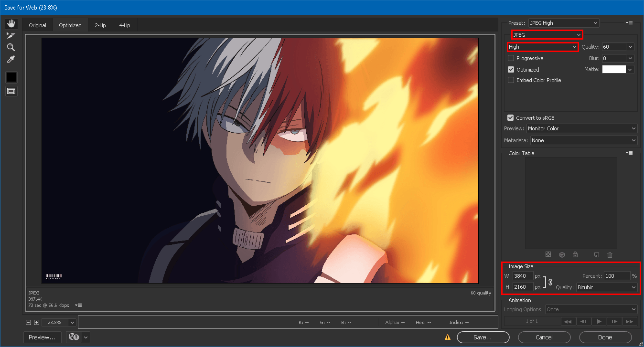The image size is (644, 347).
Task: Click the map colors to transparent icon
Action: click(x=548, y=255)
